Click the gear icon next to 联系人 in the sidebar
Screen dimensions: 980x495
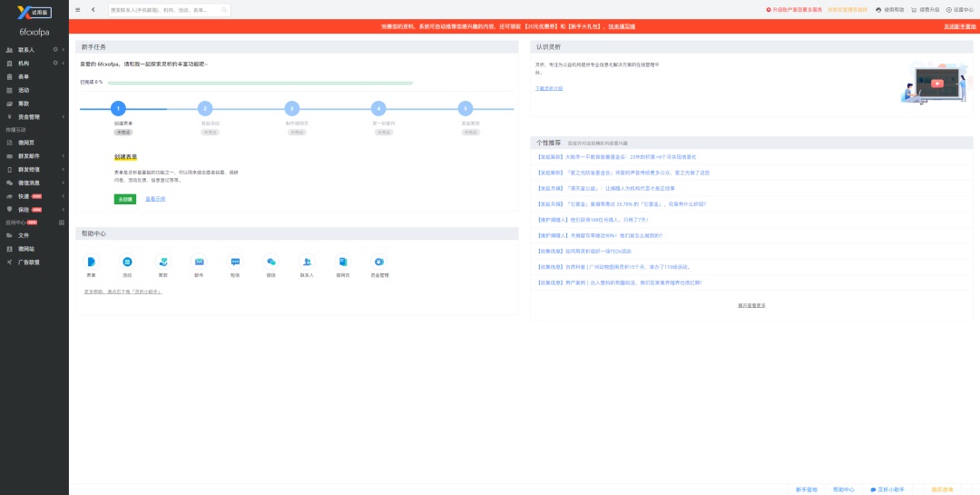(x=55, y=49)
